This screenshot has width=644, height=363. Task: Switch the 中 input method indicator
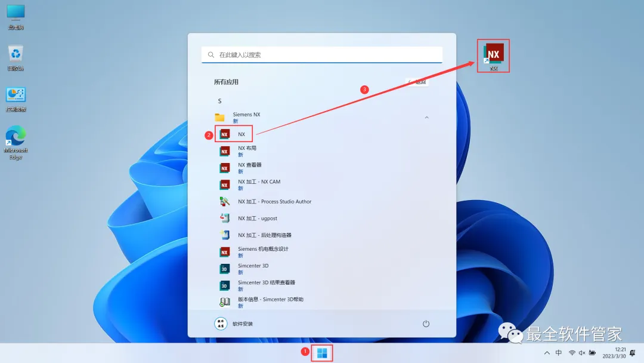click(x=559, y=353)
